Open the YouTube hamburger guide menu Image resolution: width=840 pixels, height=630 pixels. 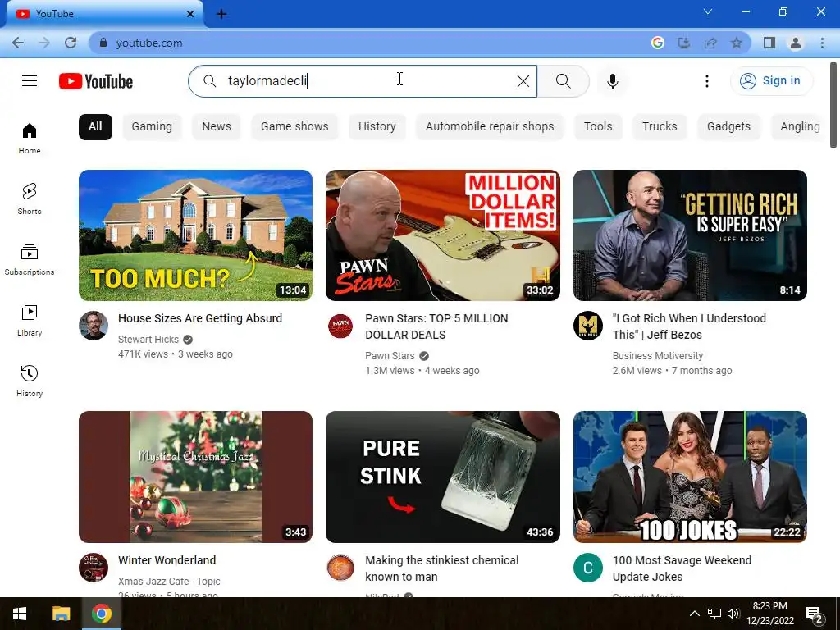[30, 81]
